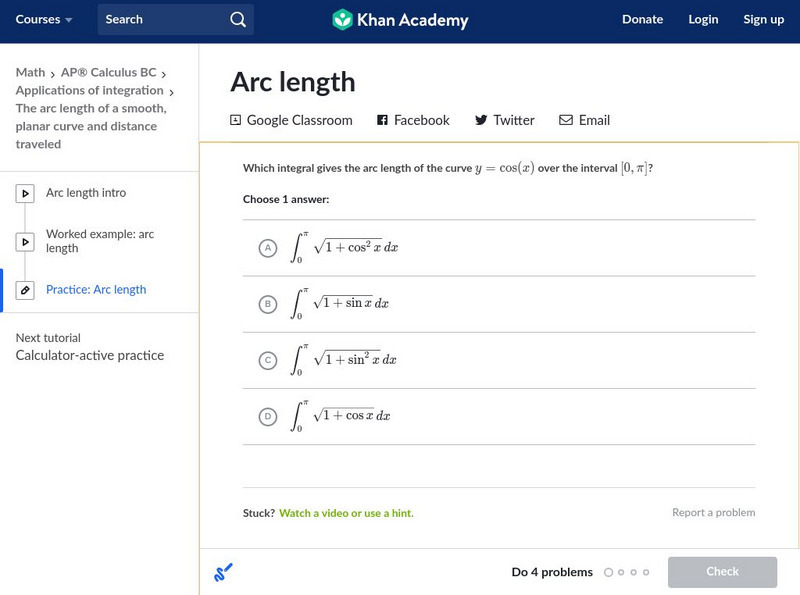Select answer choice A radio button
Image resolution: width=800 pixels, height=595 pixels.
pos(267,248)
